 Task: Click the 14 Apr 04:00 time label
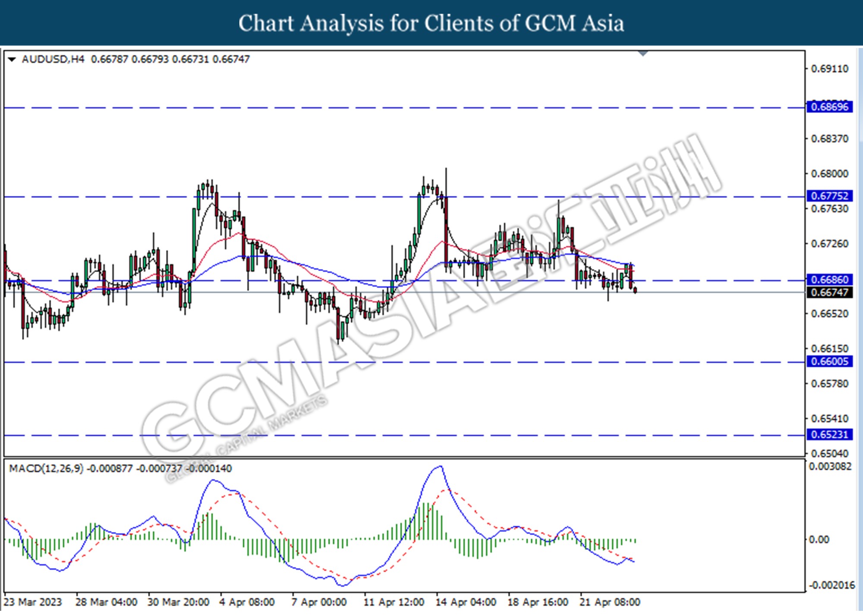tap(466, 602)
